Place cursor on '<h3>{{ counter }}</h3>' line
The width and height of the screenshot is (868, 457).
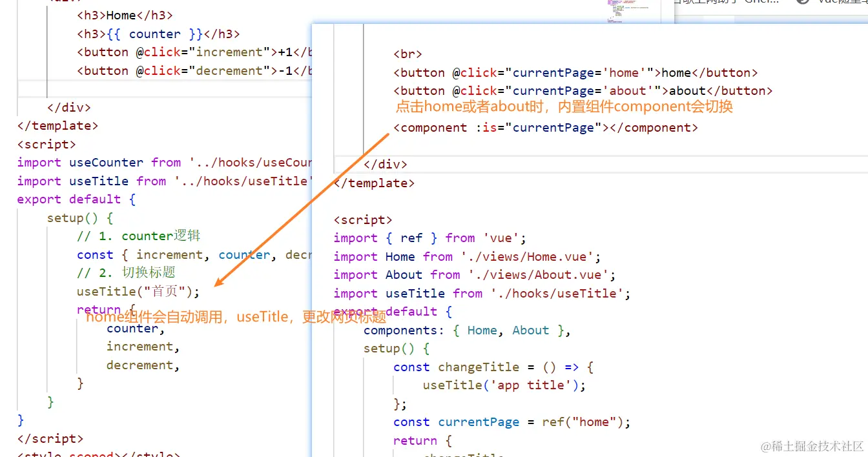click(158, 34)
